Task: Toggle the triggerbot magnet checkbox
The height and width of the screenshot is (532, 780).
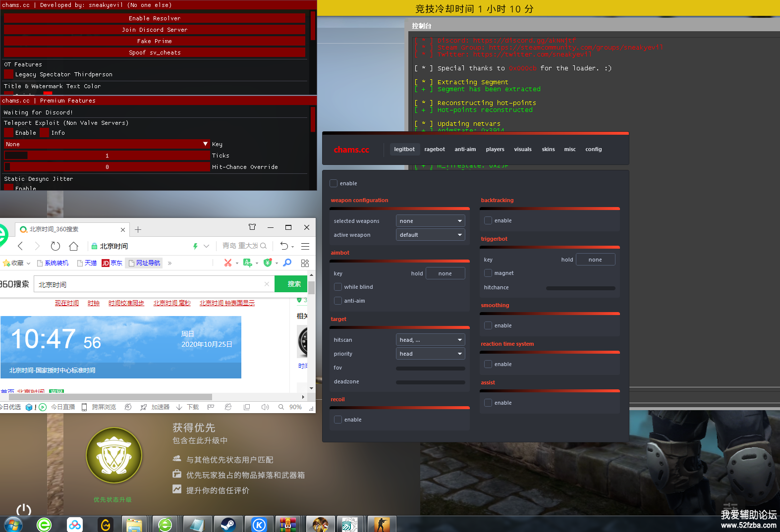Action: coord(488,273)
